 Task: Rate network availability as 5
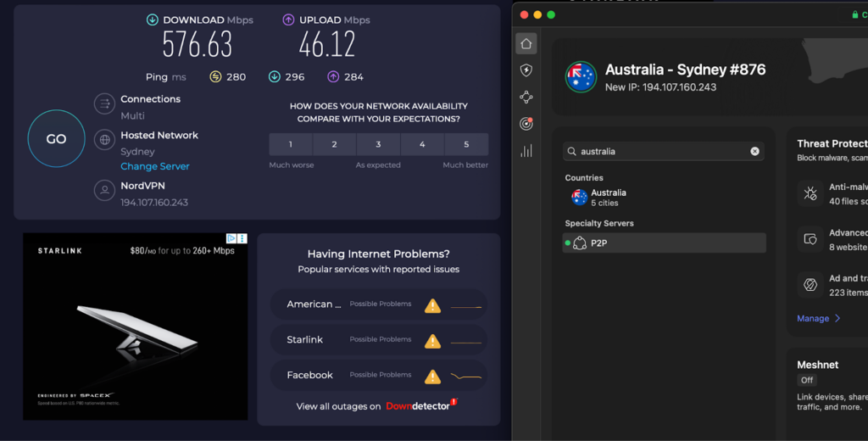(x=466, y=144)
